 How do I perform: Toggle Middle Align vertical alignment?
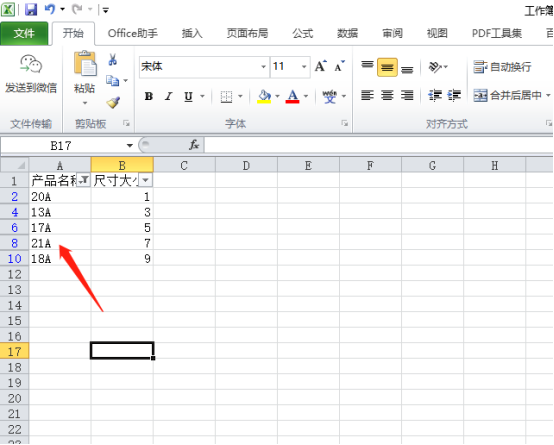pos(387,67)
